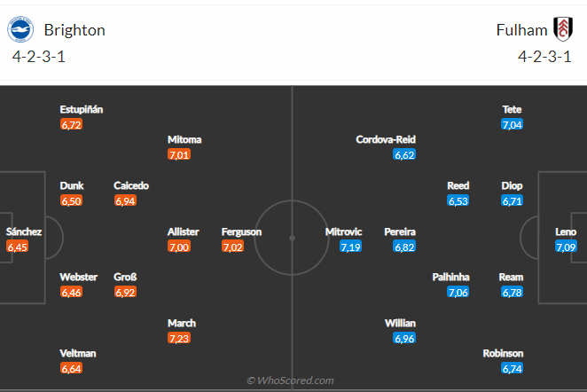This screenshot has width=587, height=392.
Task: Open the Fulham team name link
Action: tap(522, 30)
